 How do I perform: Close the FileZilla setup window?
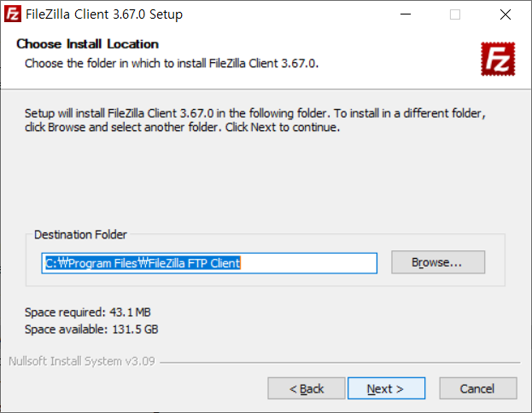point(505,14)
